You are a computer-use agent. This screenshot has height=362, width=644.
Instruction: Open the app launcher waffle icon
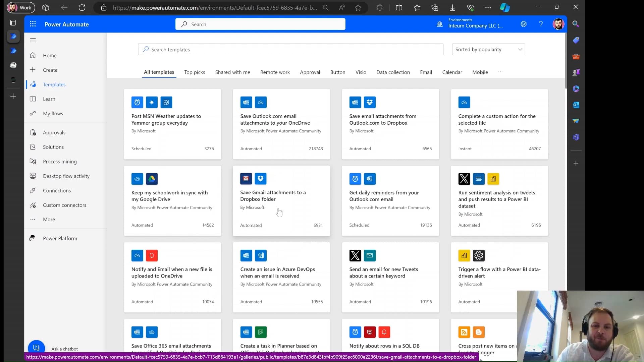tap(33, 24)
